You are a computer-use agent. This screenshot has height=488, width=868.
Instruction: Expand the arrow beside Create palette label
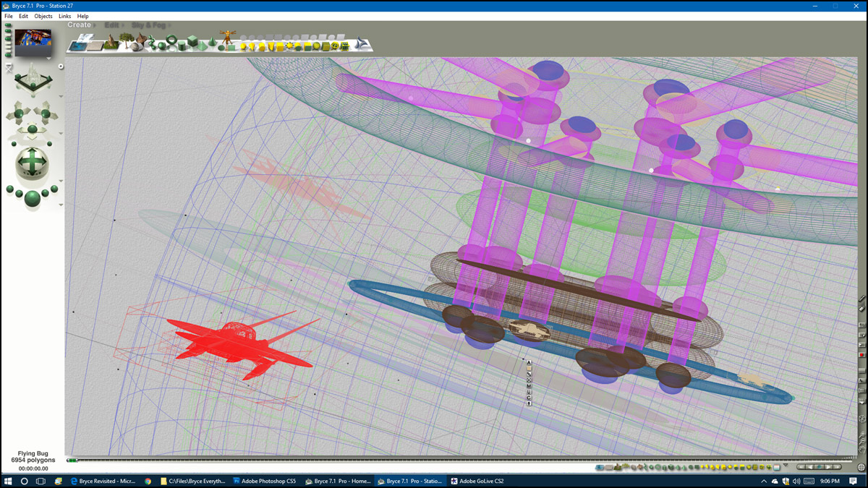[95, 25]
